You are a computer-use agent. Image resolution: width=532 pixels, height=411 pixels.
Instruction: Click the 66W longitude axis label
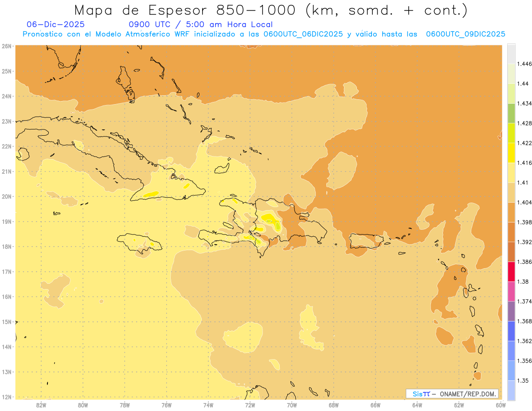pos(376,405)
